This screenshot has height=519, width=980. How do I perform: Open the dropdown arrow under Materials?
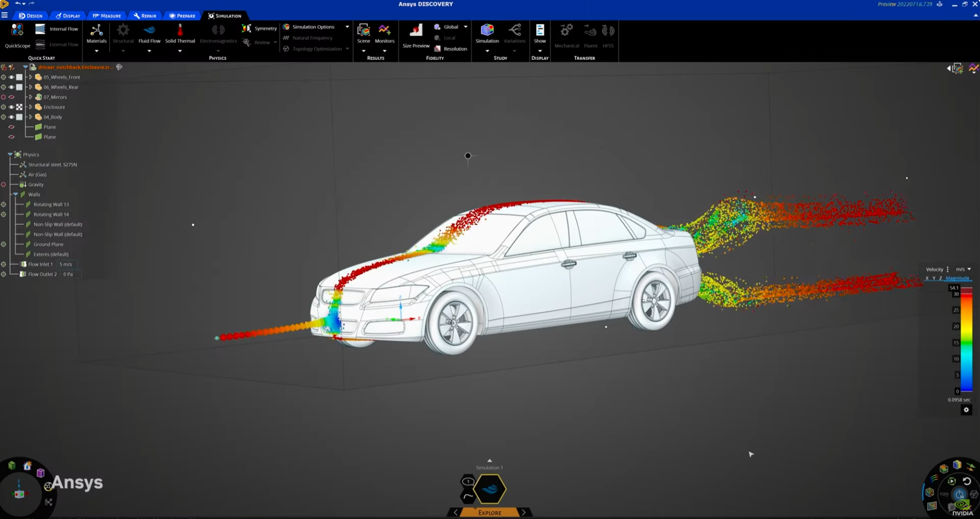[97, 51]
